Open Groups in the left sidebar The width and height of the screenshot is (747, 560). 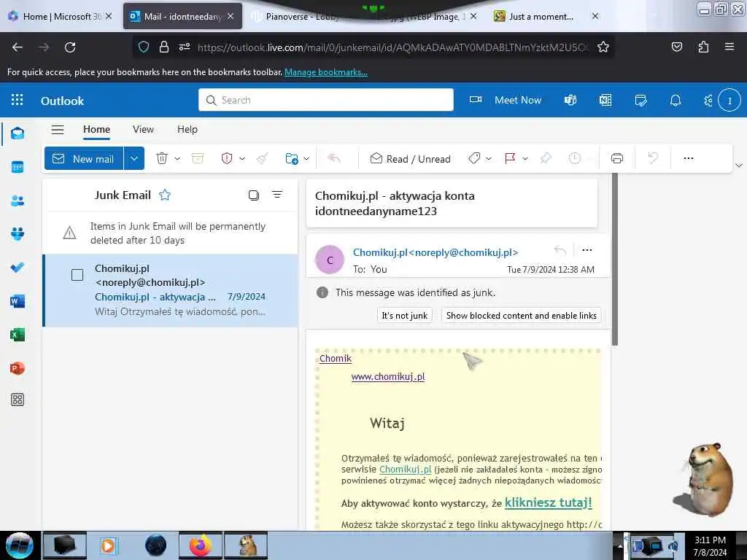coord(18,234)
